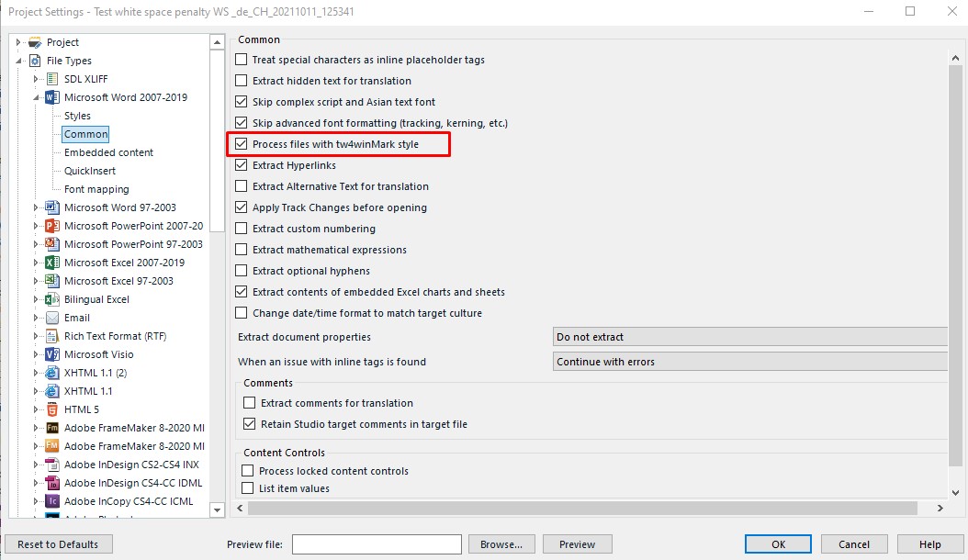Open the Extract document properties dropdown
968x560 pixels.
tap(750, 337)
